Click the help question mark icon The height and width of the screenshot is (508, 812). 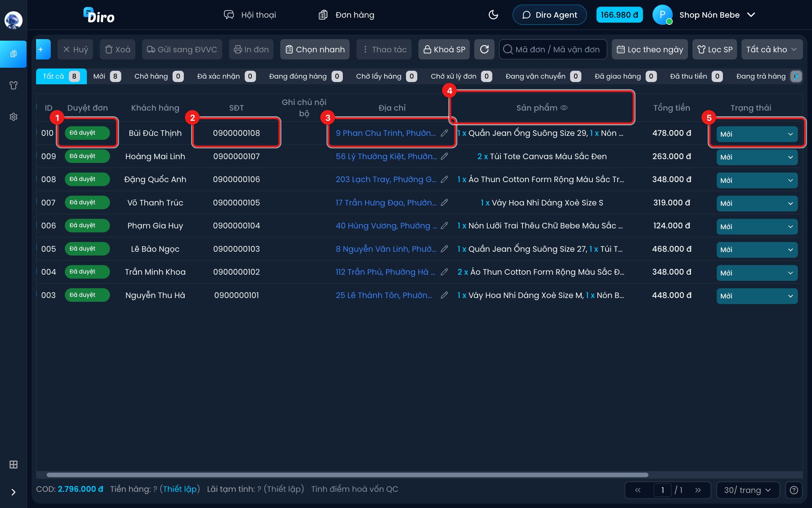click(x=794, y=490)
